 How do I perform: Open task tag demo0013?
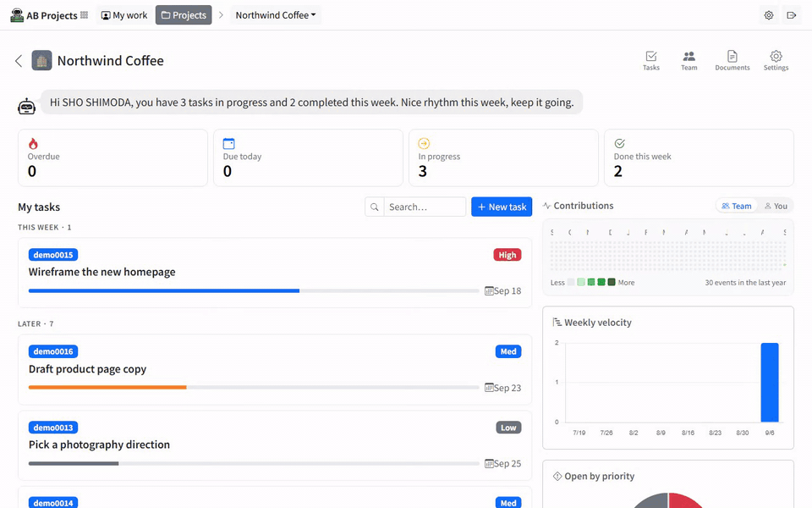click(x=53, y=428)
